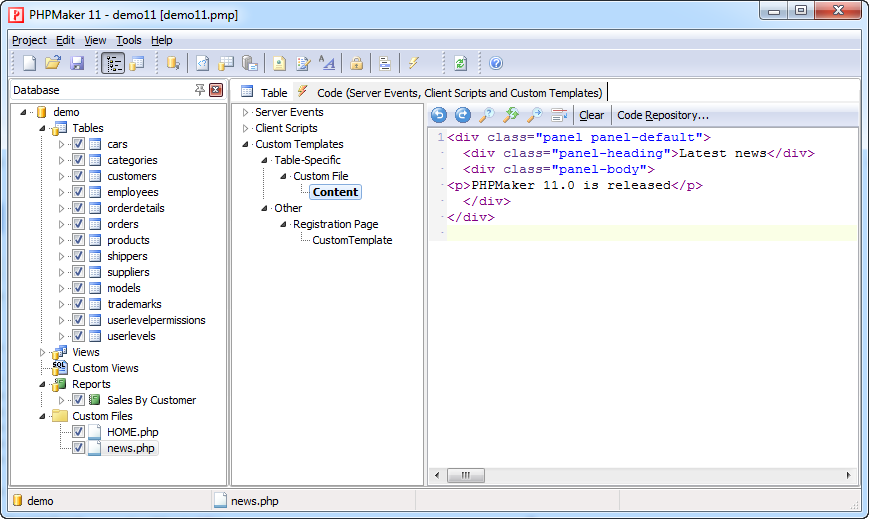Click the green synchronize arrows toolbar icon

(x=461, y=63)
